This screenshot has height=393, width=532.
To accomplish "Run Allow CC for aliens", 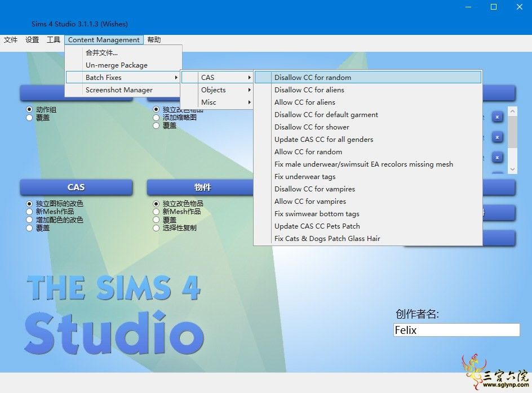I will pyautogui.click(x=368, y=102).
